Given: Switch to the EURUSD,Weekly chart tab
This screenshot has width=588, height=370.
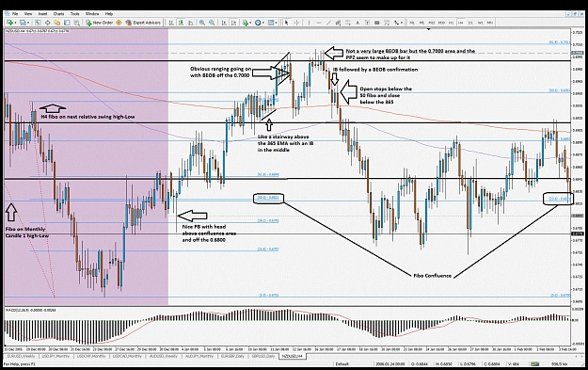Looking at the screenshot, I should pos(21,356).
